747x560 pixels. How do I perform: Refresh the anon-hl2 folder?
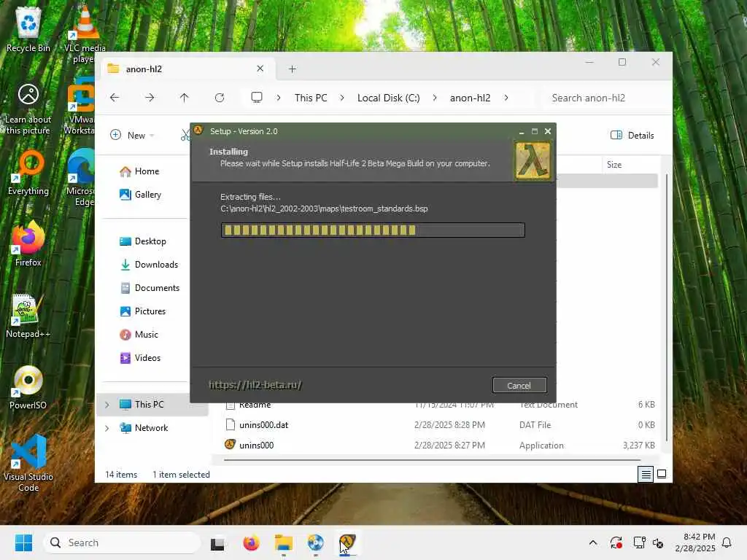[x=219, y=98]
